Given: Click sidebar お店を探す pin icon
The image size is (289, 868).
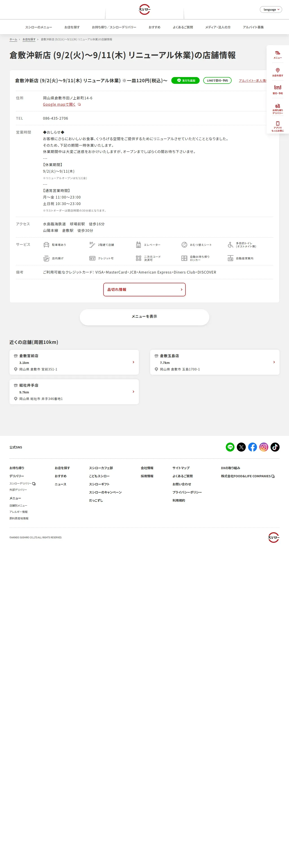Looking at the screenshot, I should pos(278,70).
